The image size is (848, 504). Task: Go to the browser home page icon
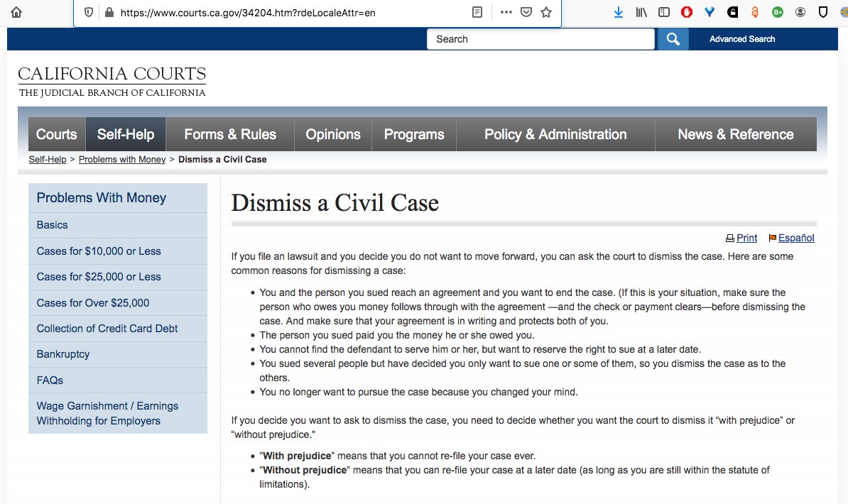tap(16, 12)
